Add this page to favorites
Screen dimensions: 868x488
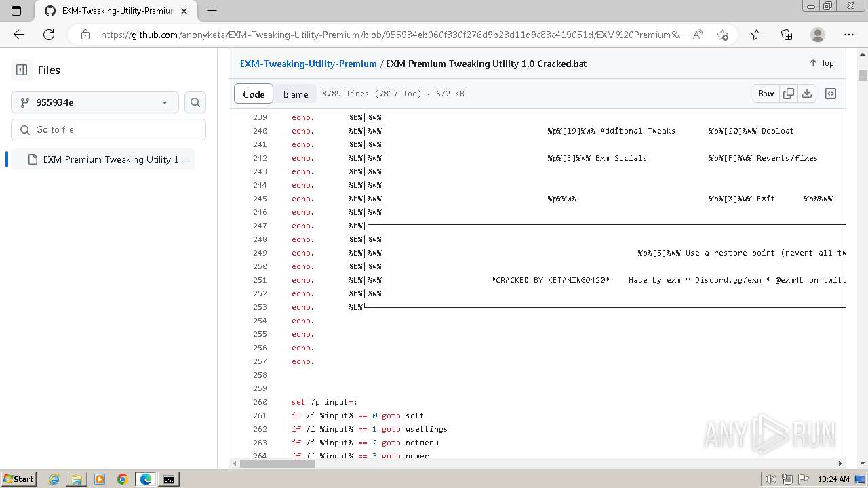[722, 35]
